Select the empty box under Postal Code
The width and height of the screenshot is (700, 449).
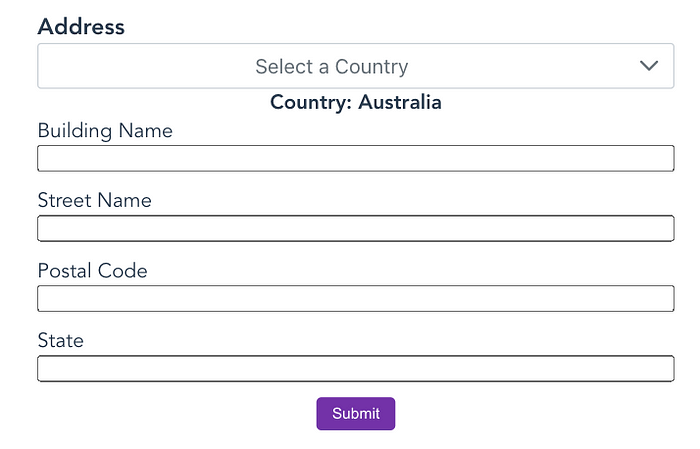point(355,299)
